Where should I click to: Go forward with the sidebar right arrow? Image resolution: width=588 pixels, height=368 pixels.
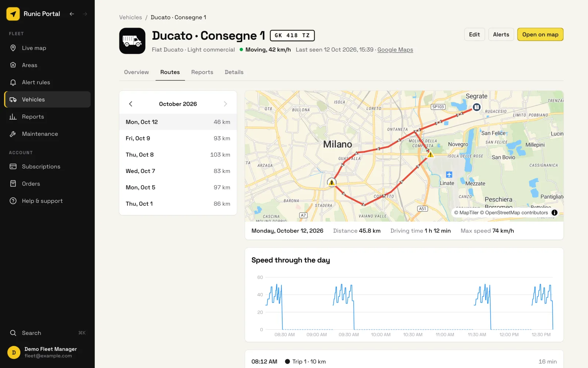tap(85, 14)
